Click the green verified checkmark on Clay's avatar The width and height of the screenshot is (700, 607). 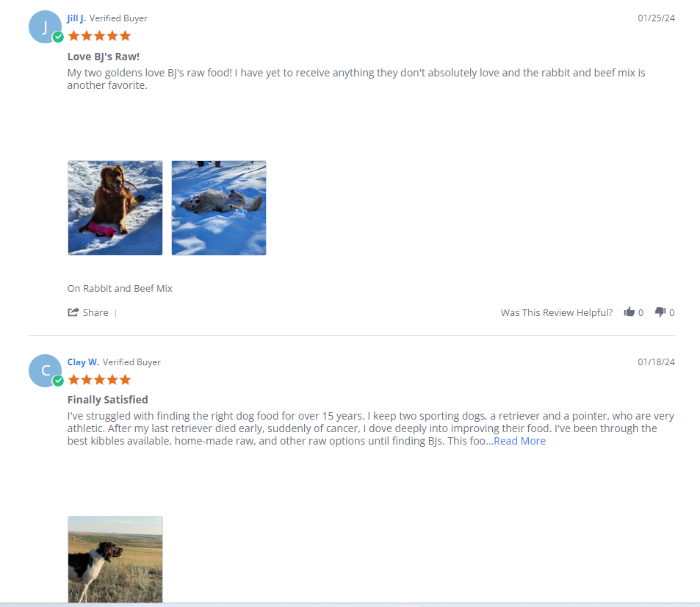[58, 381]
